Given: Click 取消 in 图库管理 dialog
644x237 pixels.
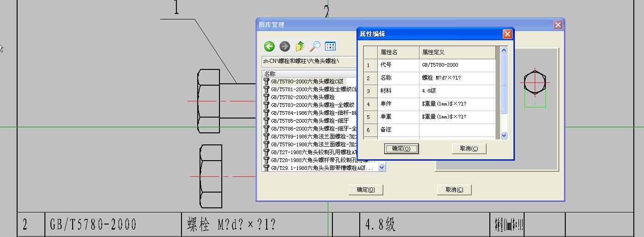Looking at the screenshot, I should (454, 190).
